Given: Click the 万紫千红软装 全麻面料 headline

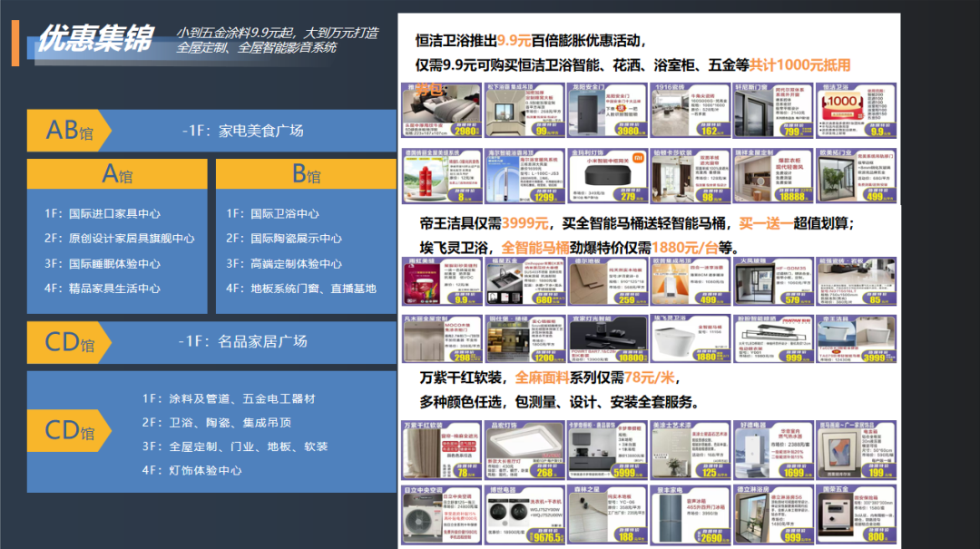Looking at the screenshot, I should [x=550, y=377].
